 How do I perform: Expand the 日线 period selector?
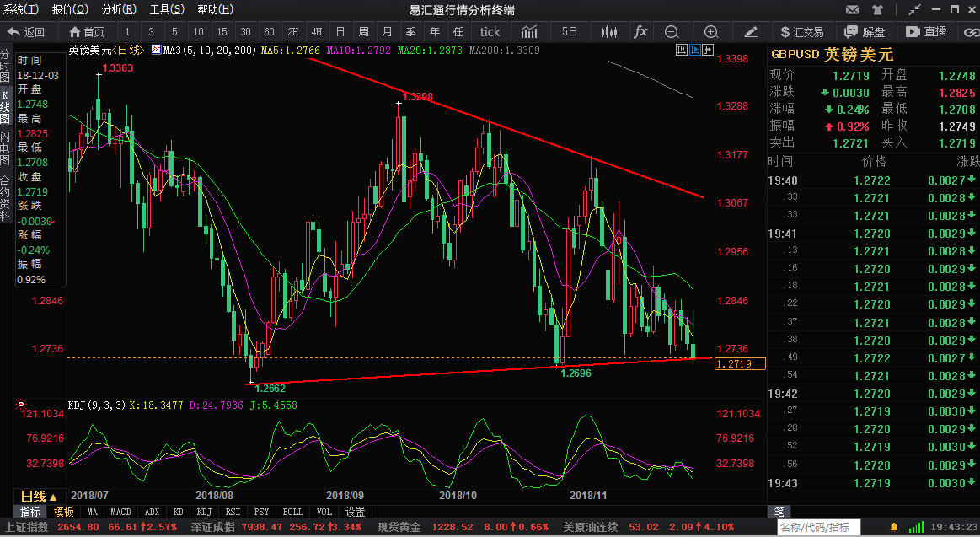coord(39,497)
